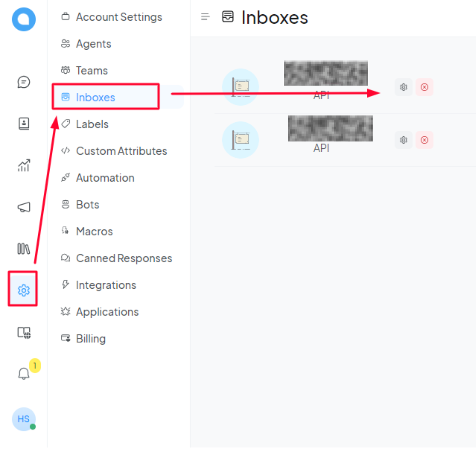Click the HS profile avatar
The height and width of the screenshot is (449, 476).
click(24, 419)
